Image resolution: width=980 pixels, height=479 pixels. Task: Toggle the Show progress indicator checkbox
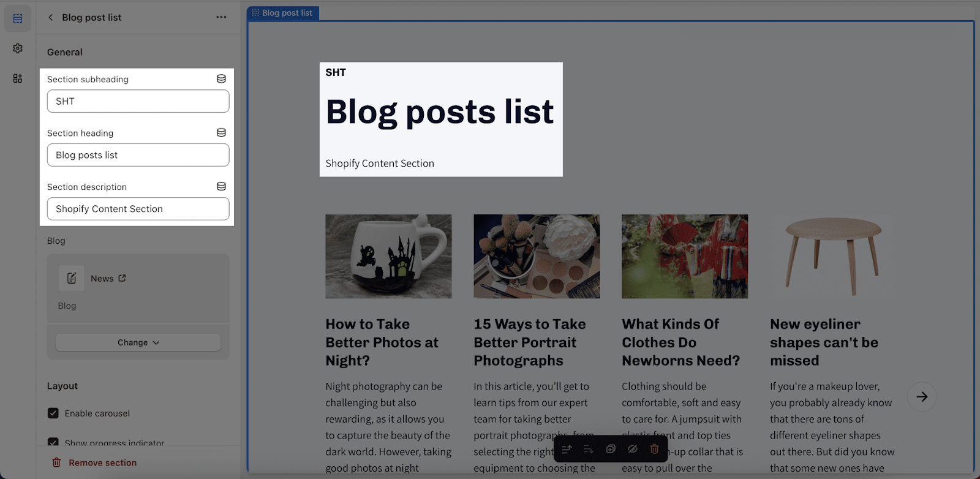pyautogui.click(x=53, y=442)
